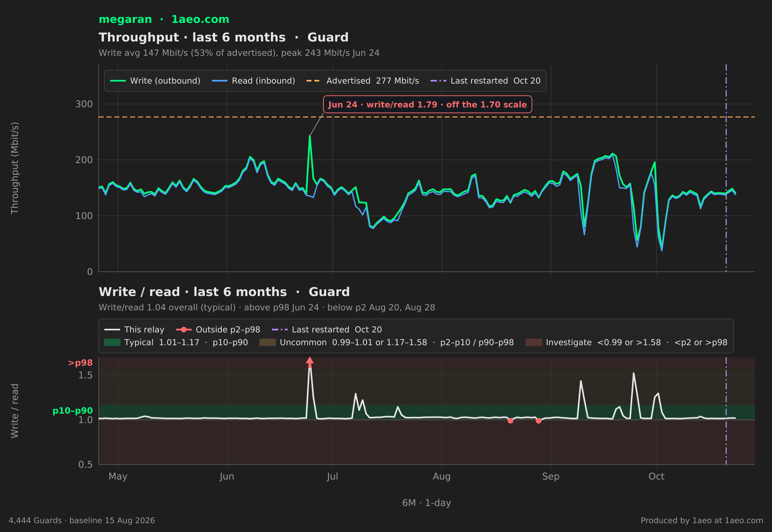Image resolution: width=772 pixels, height=532 pixels.
Task: Click the Advertised 277 Mbit/s legend entry
Action: click(362, 81)
